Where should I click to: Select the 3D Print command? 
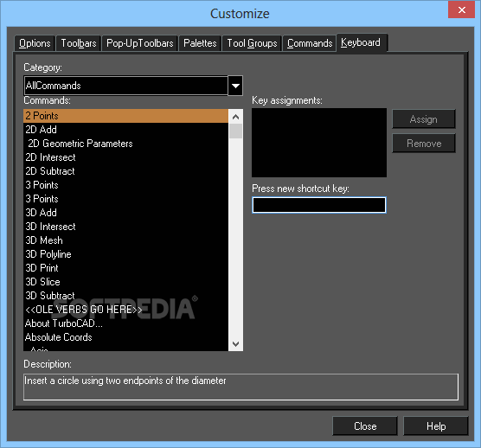tap(125, 268)
